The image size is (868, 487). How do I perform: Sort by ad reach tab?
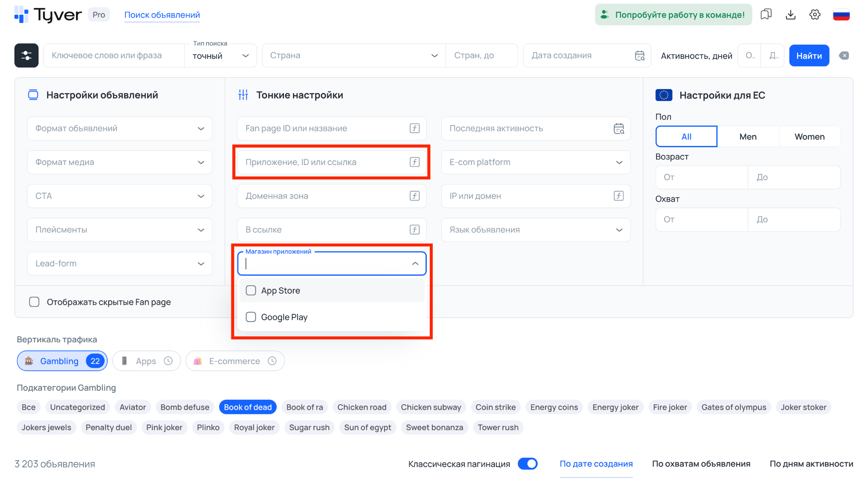click(x=701, y=464)
